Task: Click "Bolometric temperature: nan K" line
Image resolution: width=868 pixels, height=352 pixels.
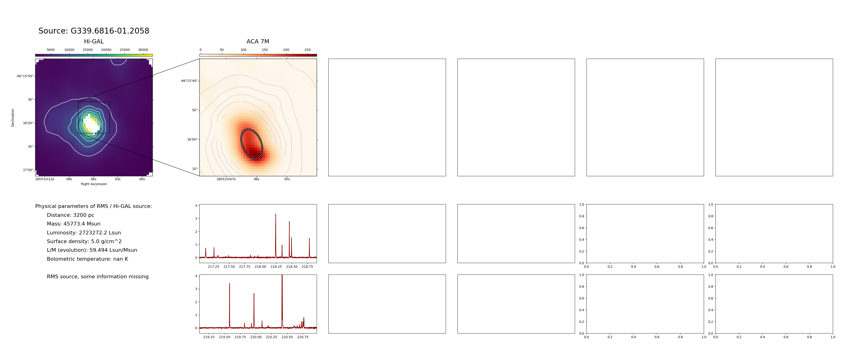Action: (87, 259)
